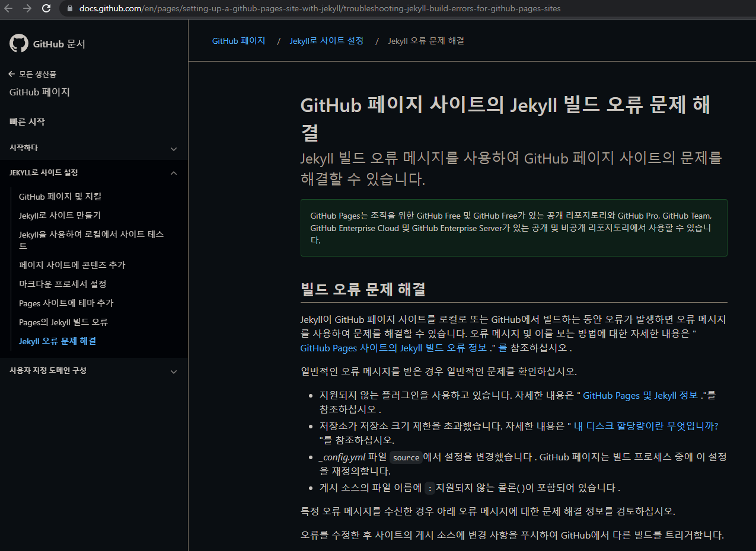This screenshot has width=756, height=551.
Task: Reload the page with refresh icon
Action: [46, 8]
